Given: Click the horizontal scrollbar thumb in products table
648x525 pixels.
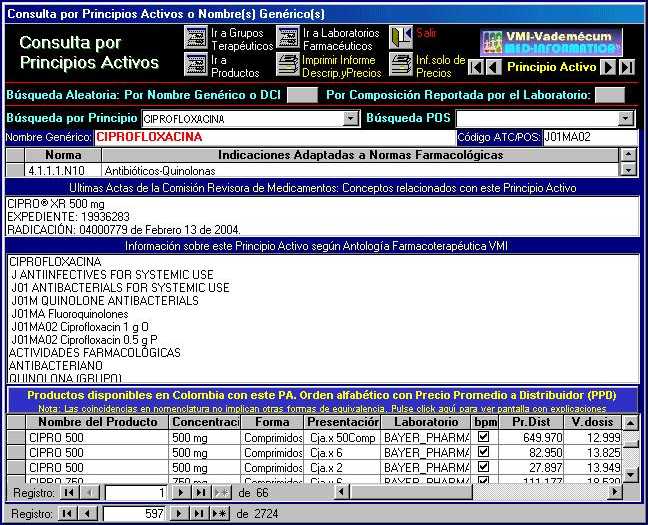Looking at the screenshot, I should point(411,492).
